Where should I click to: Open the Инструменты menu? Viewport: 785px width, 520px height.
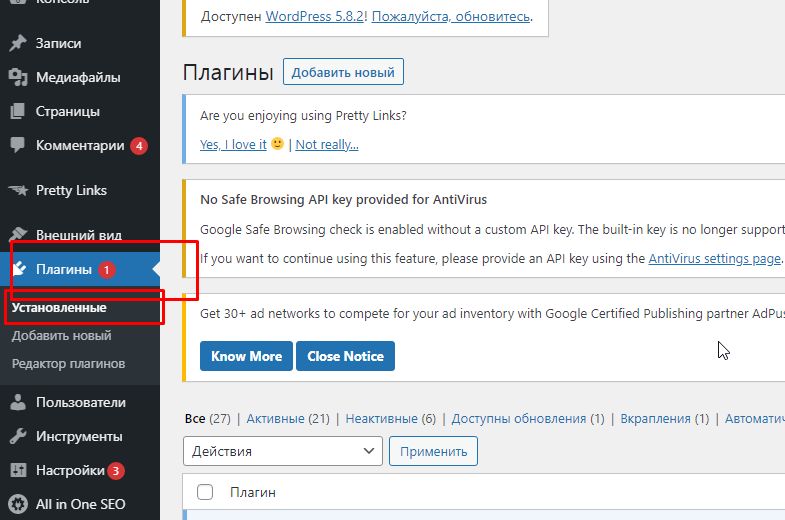pos(80,436)
